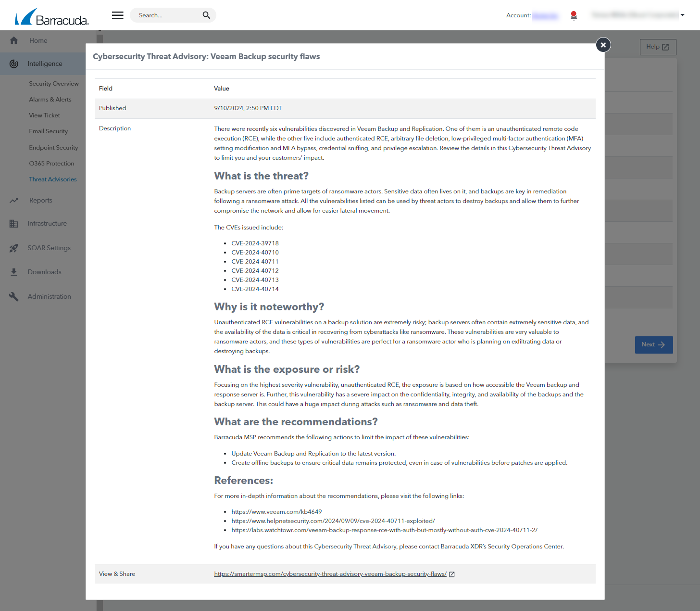Open the red notification bell
This screenshot has height=611, width=700.
(x=574, y=15)
